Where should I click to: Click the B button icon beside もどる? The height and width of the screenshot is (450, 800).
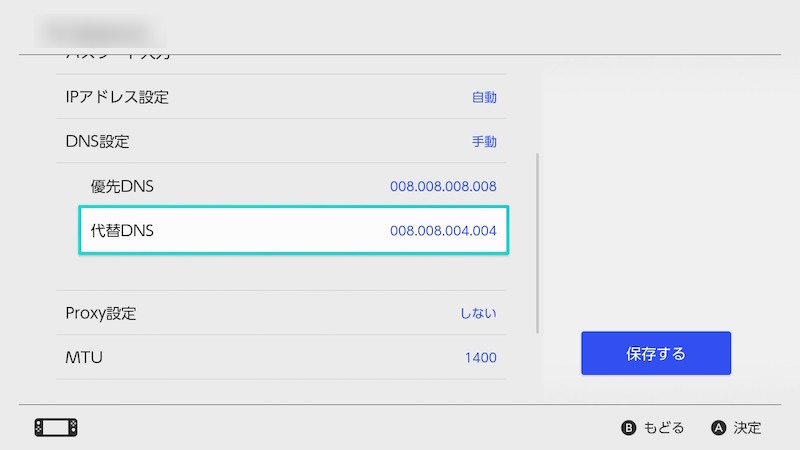(x=629, y=428)
